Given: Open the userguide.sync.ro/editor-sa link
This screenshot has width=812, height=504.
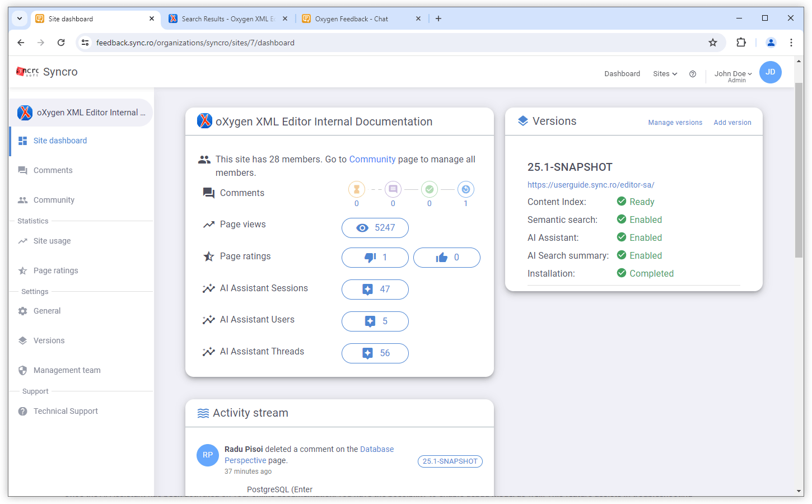Looking at the screenshot, I should tap(591, 185).
